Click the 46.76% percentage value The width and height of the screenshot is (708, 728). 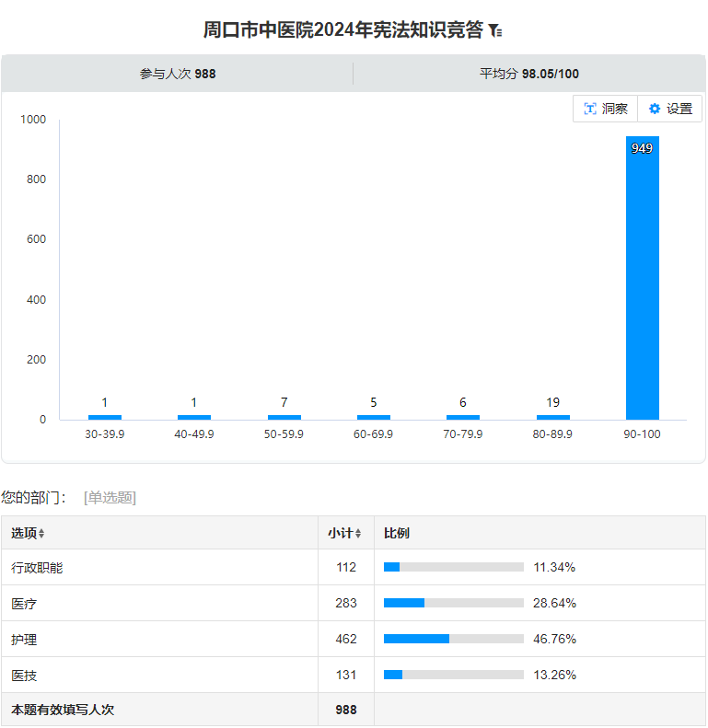pyautogui.click(x=554, y=639)
